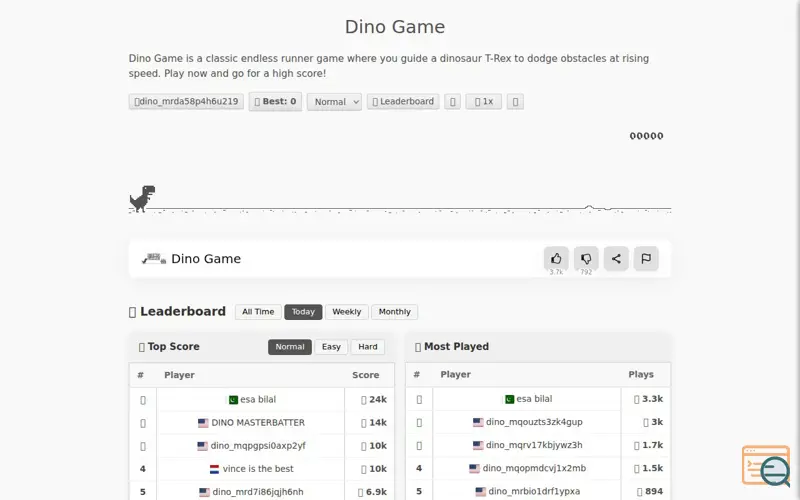Click the 894 plays value
800x500 pixels.
[654, 491]
